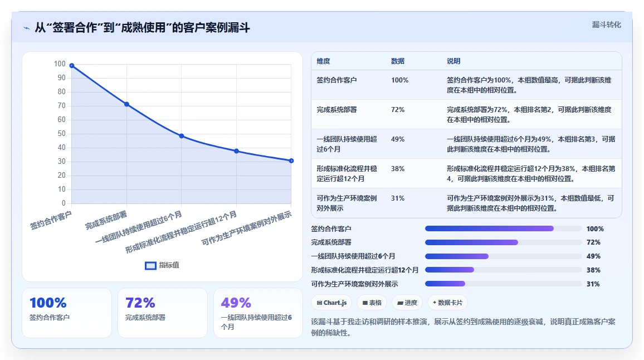The height and width of the screenshot is (360, 644).
Task: Click the 数据卡片 chip
Action: pyautogui.click(x=448, y=303)
